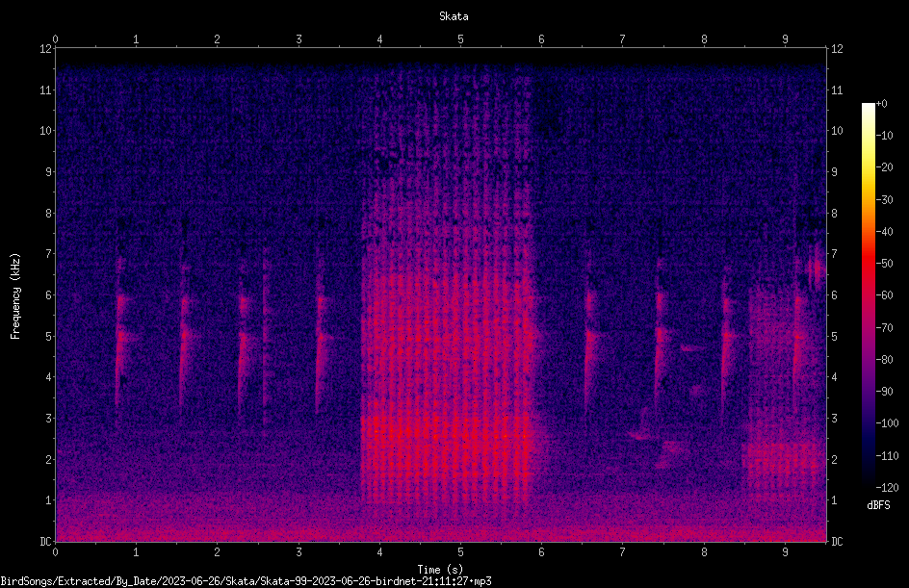Screen dimensions: 909x588
Task: Click the "10" tick on the left frequency axis
Action: pos(45,131)
